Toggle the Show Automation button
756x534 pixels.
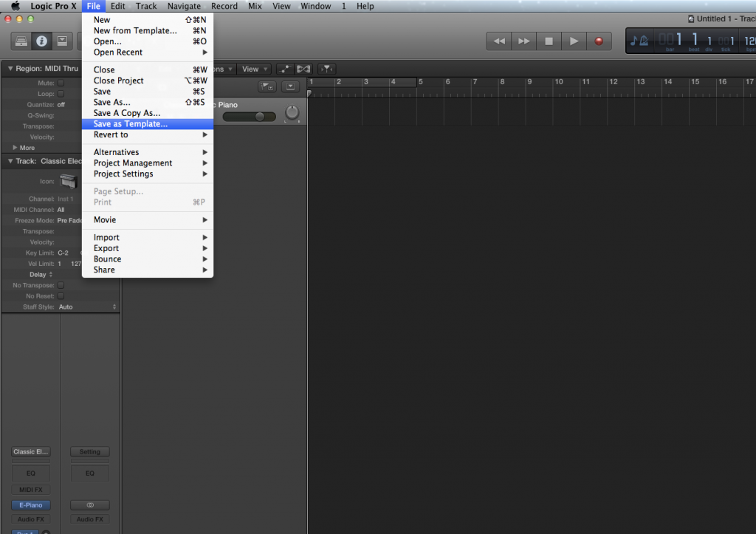pyautogui.click(x=285, y=69)
